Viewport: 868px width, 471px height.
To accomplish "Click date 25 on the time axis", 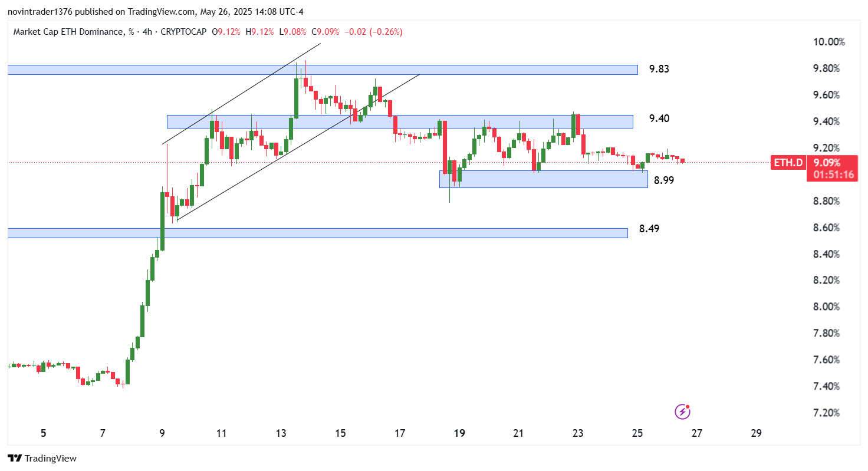I will pyautogui.click(x=637, y=433).
